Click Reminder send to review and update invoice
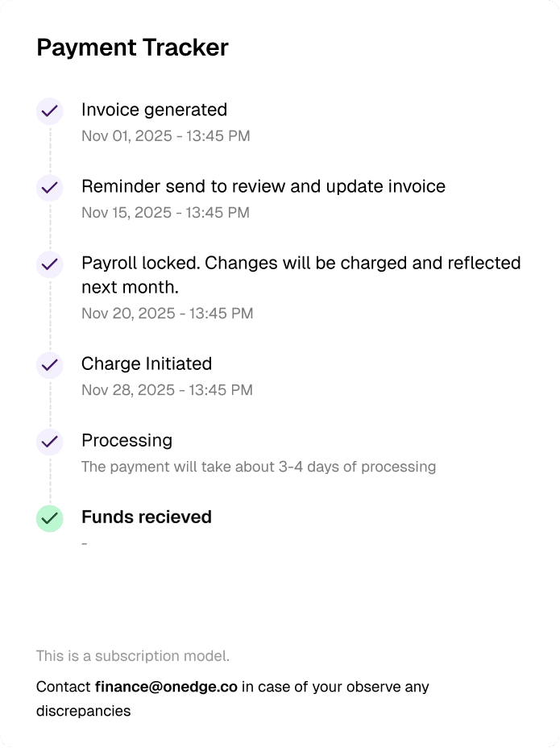Screen dimensions: 560x748 (x=263, y=186)
